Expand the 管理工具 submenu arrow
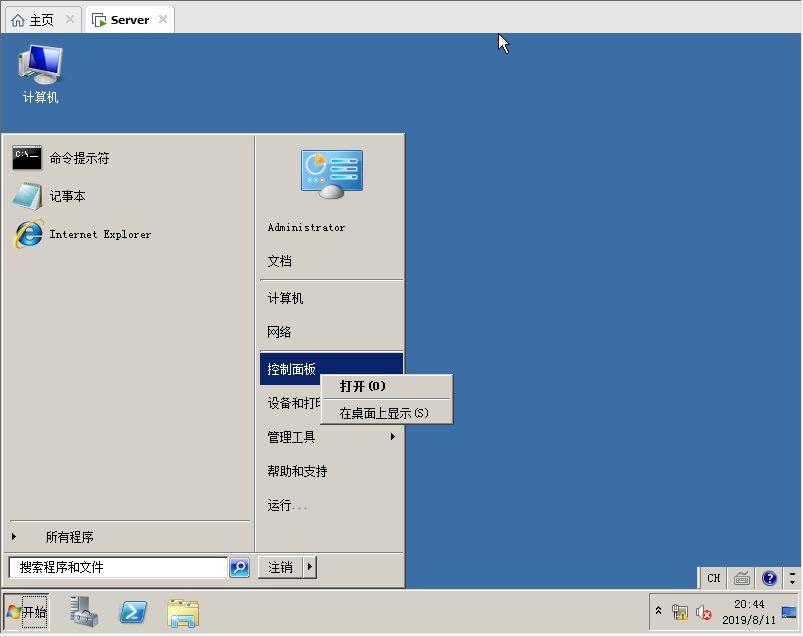803x637 pixels. click(x=393, y=437)
